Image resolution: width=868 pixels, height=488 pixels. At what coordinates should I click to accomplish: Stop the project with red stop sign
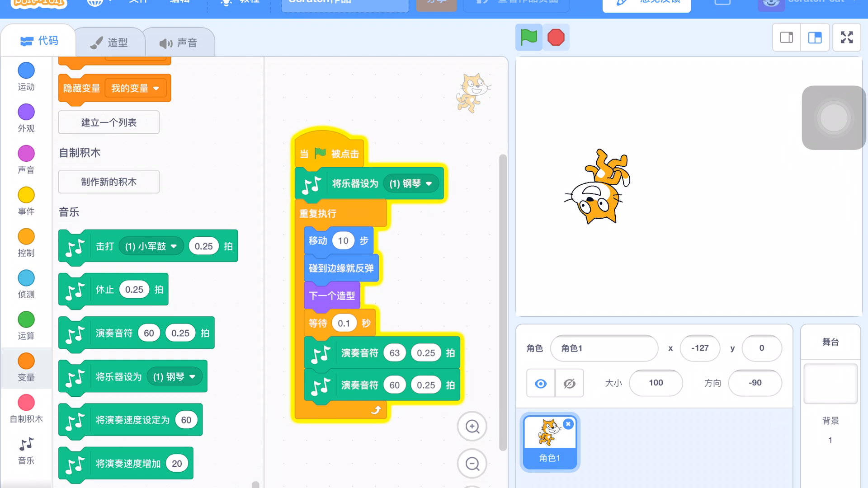(x=556, y=38)
